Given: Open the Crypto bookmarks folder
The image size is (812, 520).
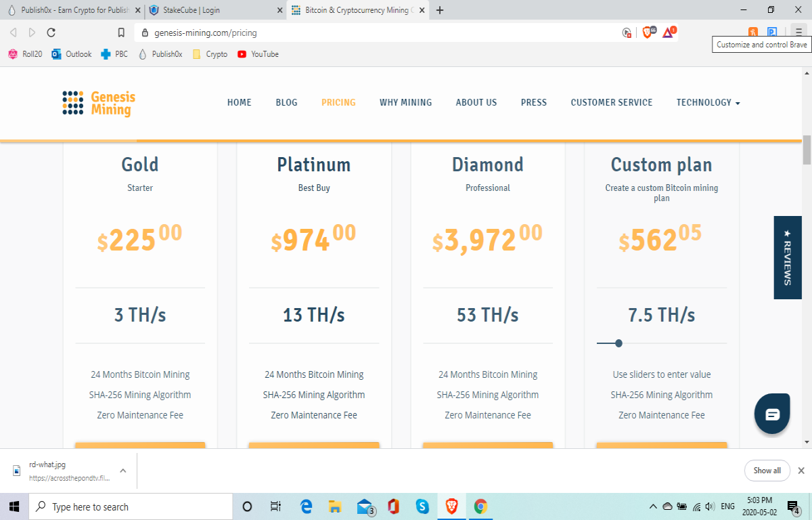Looking at the screenshot, I should click(210, 54).
